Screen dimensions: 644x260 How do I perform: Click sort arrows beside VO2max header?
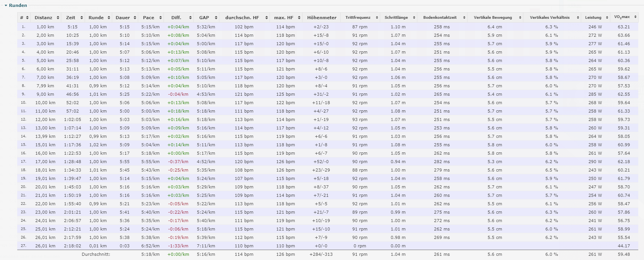tap(635, 17)
